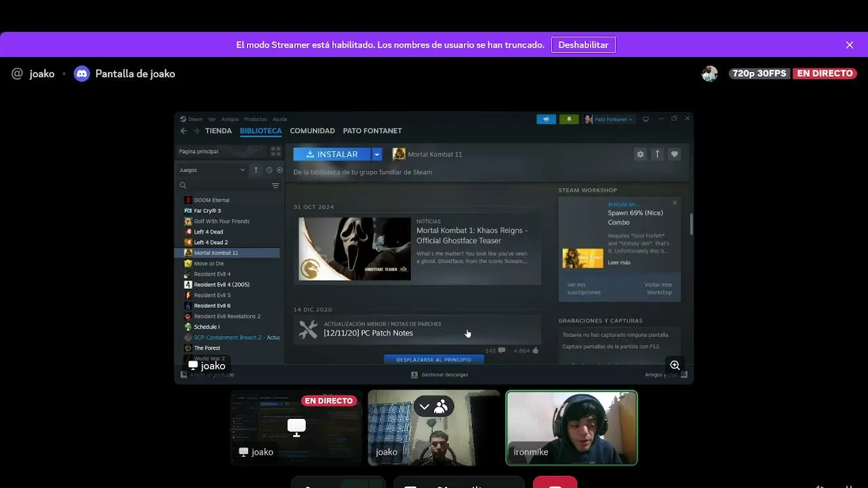Image resolution: width=868 pixels, height=488 pixels.
Task: Disable Streamer mode with Deshabilitar
Action: click(x=583, y=45)
